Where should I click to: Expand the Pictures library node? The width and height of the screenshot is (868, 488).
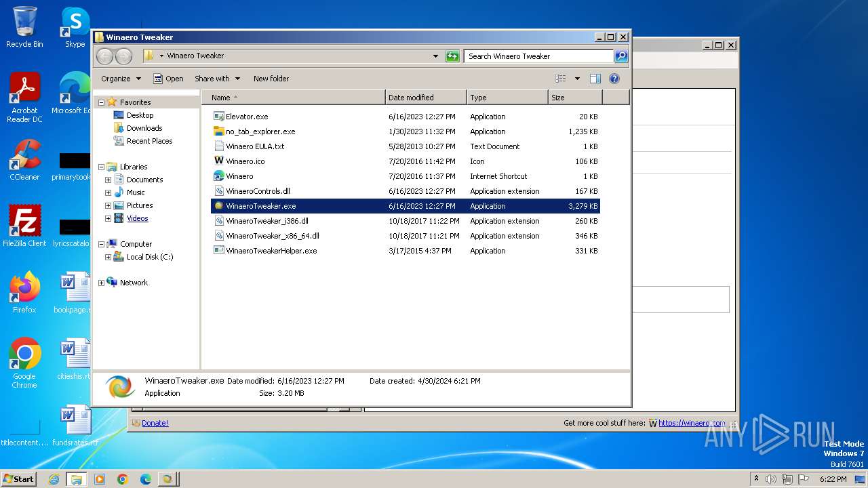(108, 205)
